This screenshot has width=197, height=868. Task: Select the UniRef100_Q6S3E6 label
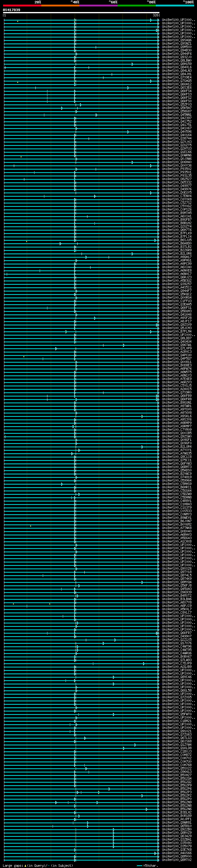coord(176,88)
